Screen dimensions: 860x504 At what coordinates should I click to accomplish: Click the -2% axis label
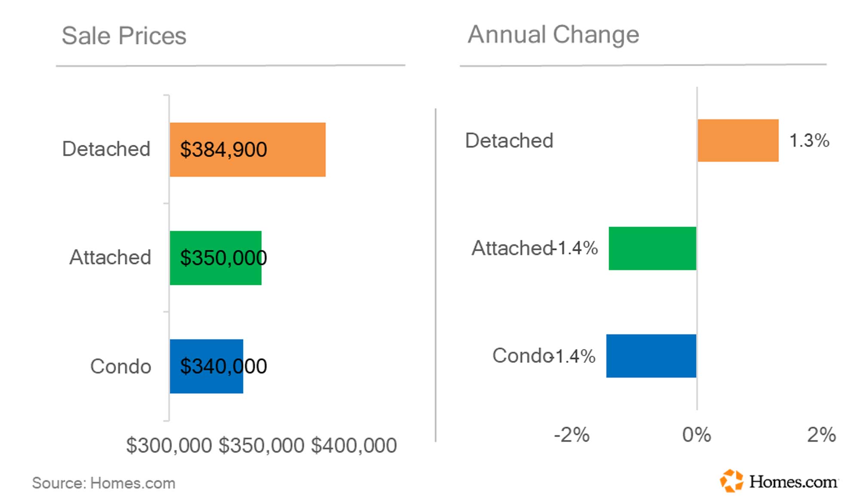coord(571,435)
